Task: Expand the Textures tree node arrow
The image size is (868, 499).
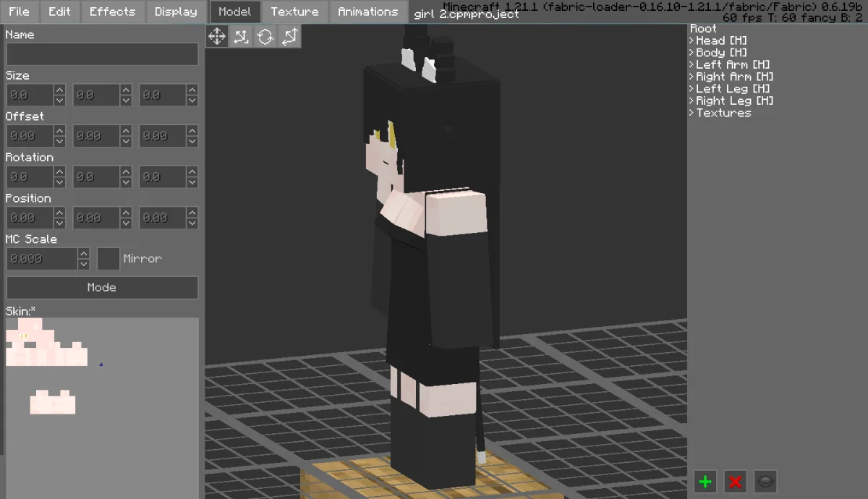Action: (692, 113)
